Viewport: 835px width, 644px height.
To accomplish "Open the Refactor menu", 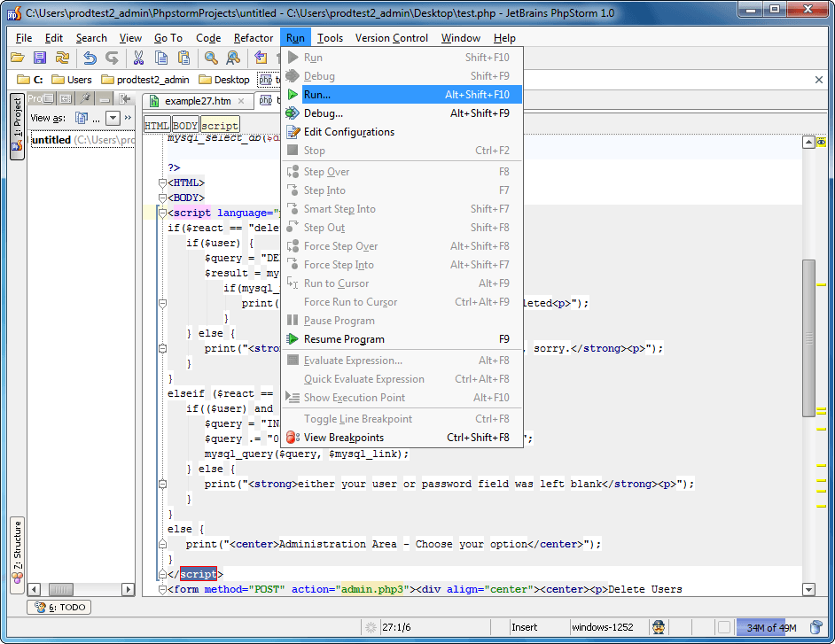I will coord(254,38).
